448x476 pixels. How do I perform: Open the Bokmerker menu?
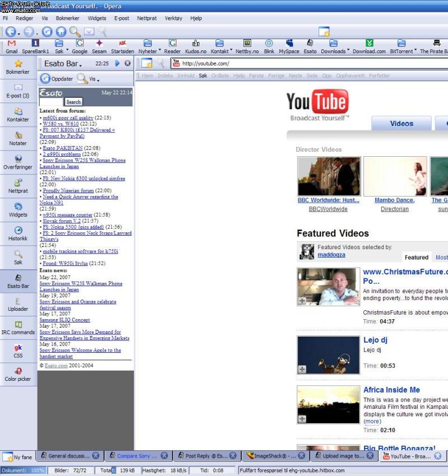pyautogui.click(x=68, y=18)
